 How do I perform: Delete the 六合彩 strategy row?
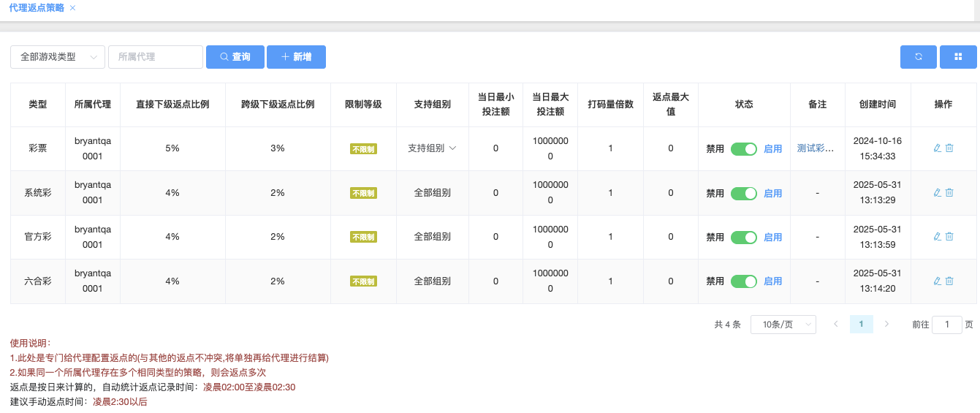[x=950, y=281]
